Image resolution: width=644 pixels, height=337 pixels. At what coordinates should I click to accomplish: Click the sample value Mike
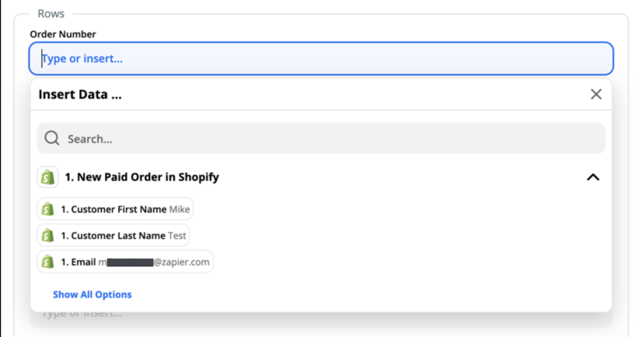point(179,210)
